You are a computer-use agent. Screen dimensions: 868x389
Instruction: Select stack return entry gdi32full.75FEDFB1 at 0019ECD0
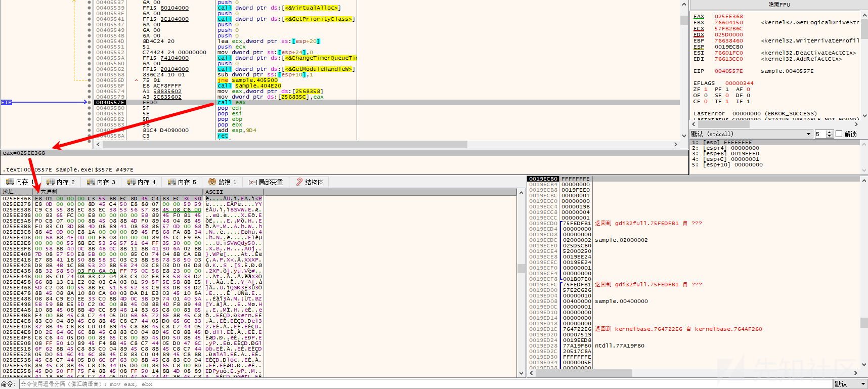coord(694,224)
